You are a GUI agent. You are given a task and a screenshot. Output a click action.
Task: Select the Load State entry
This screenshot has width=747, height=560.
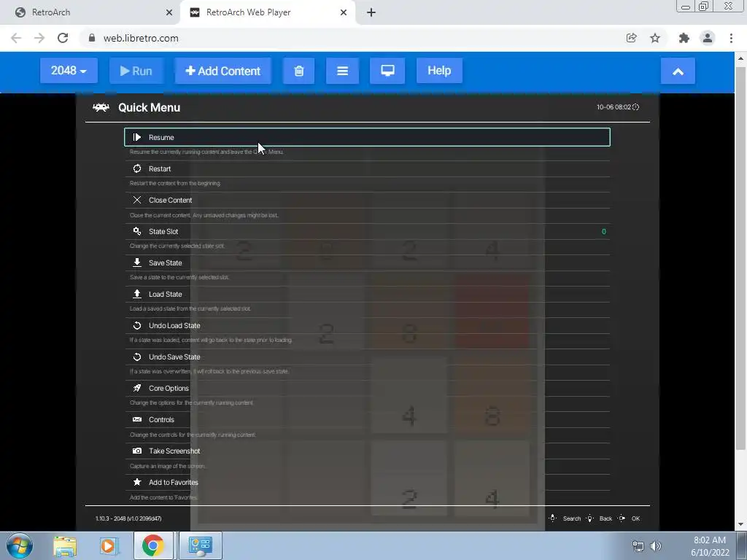[x=367, y=295]
